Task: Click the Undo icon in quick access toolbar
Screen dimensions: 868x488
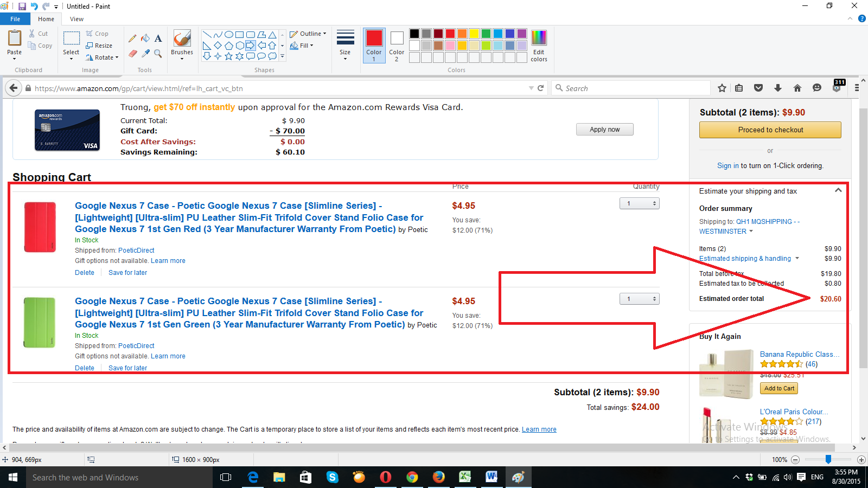Action: (x=34, y=7)
